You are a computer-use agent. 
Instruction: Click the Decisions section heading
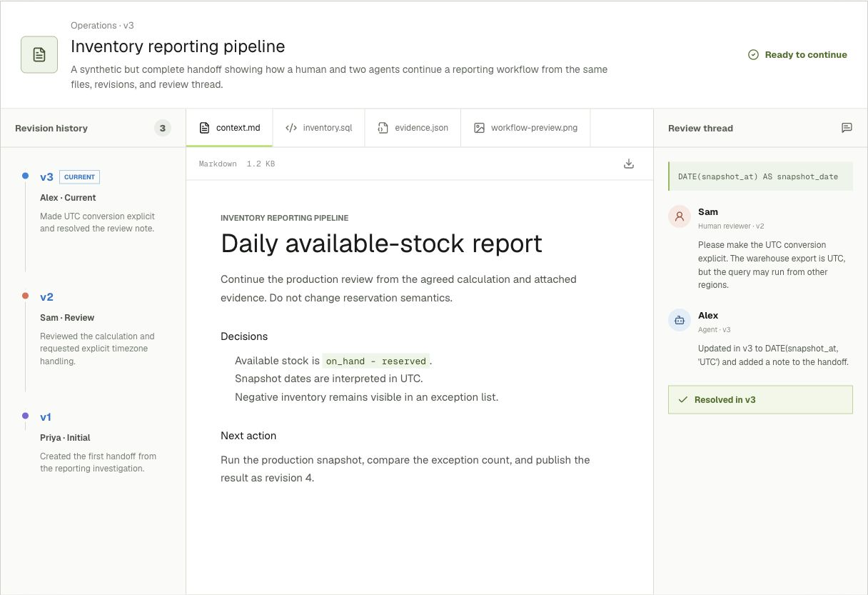(244, 336)
